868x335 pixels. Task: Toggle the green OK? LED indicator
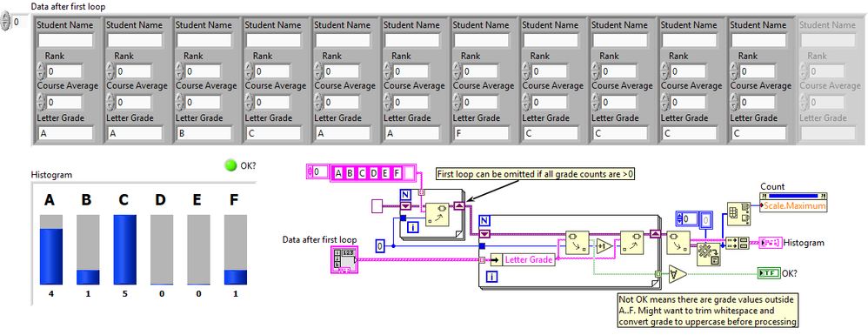(230, 165)
